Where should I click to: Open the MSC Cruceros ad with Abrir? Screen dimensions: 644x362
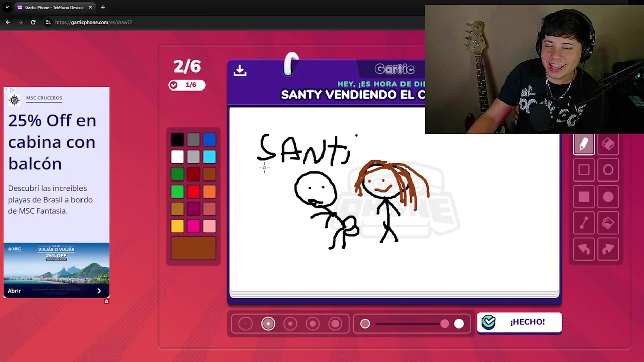(14, 291)
